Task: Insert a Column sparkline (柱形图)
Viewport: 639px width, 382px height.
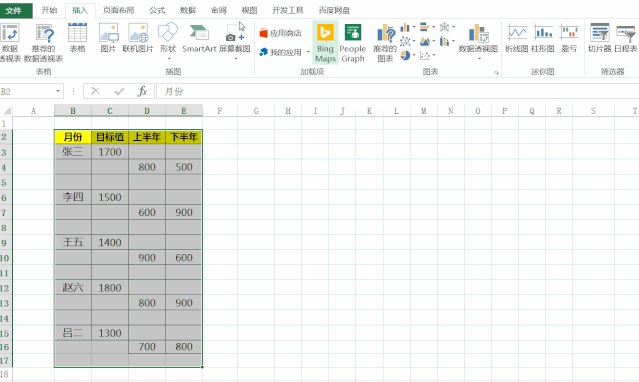Action: point(543,38)
